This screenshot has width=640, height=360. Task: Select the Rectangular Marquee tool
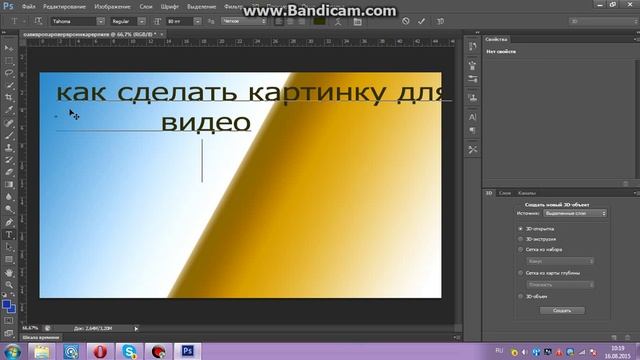point(9,61)
